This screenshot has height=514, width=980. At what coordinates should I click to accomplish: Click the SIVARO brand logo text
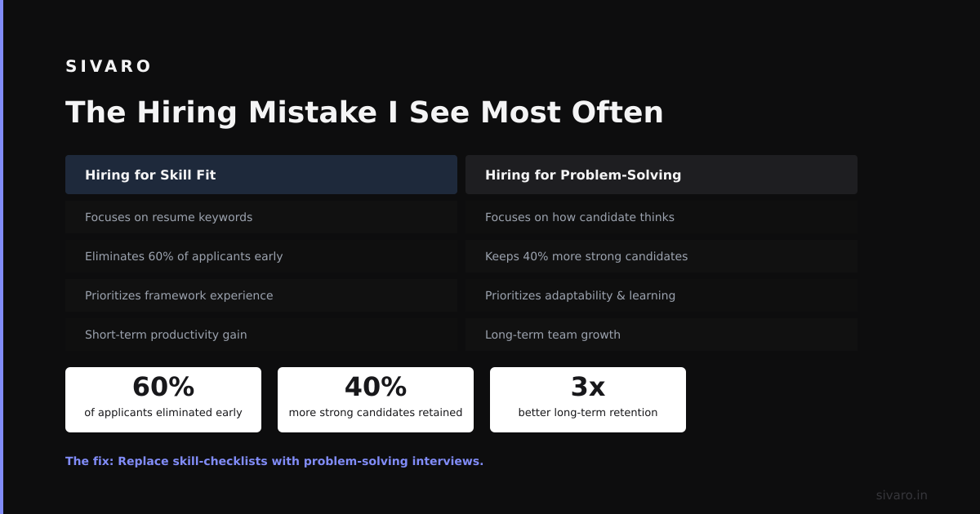109,66
